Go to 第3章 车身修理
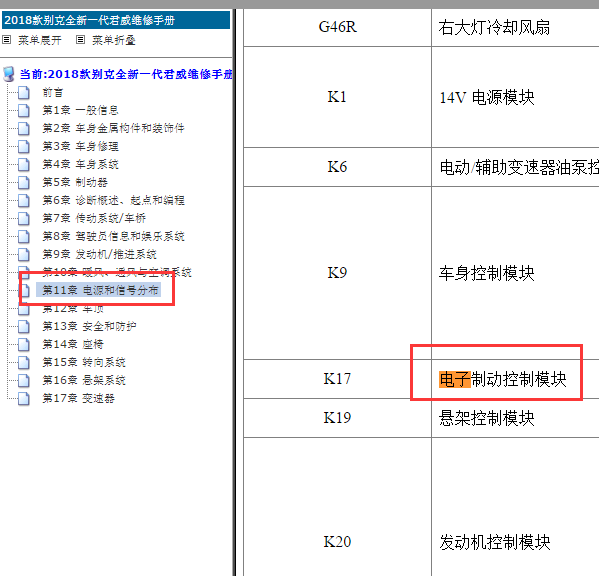This screenshot has width=599, height=576. point(80,146)
